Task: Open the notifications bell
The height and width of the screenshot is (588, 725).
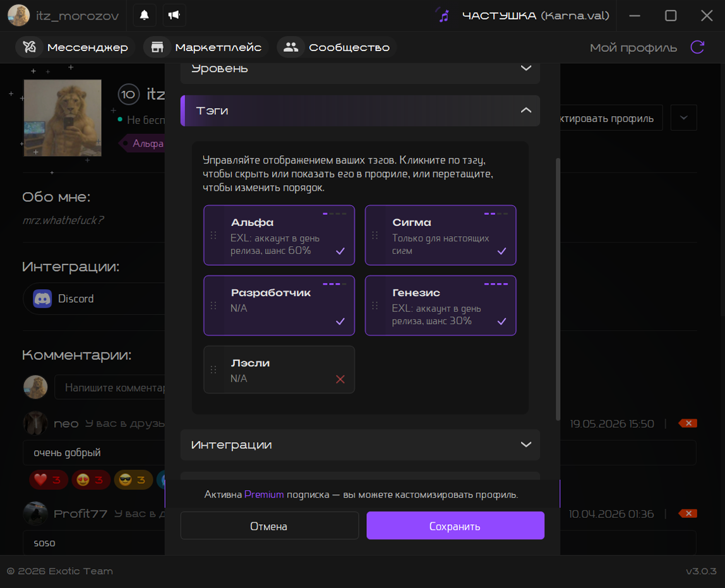Action: click(x=144, y=15)
